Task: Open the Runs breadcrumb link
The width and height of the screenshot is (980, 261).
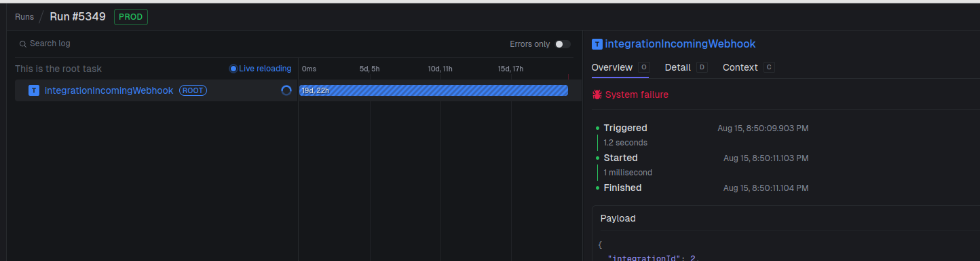Action: click(24, 17)
